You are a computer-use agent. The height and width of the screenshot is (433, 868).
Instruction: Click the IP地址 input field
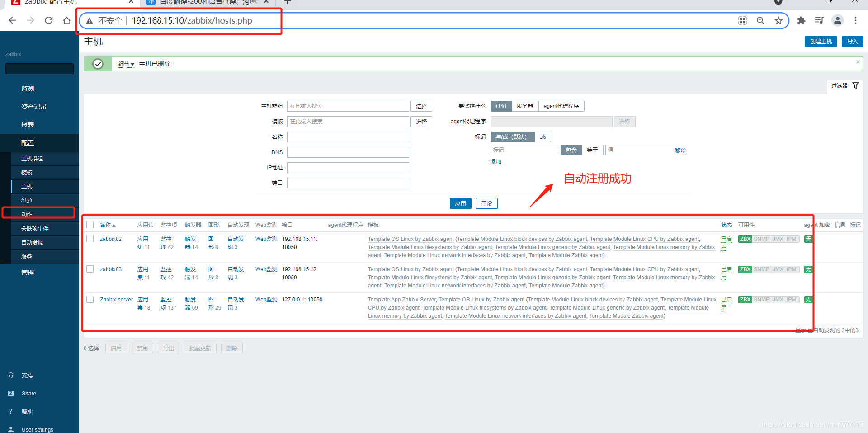pyautogui.click(x=348, y=168)
